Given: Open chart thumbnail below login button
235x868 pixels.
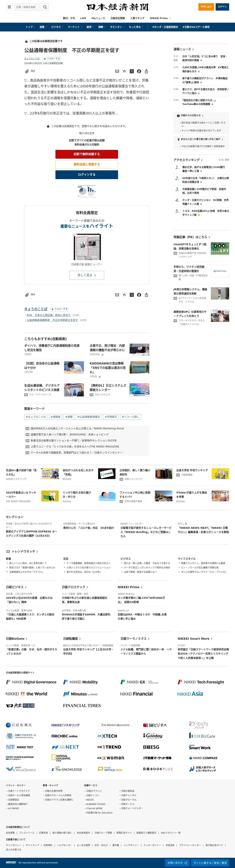Looking at the screenshot, I should pos(87,191).
